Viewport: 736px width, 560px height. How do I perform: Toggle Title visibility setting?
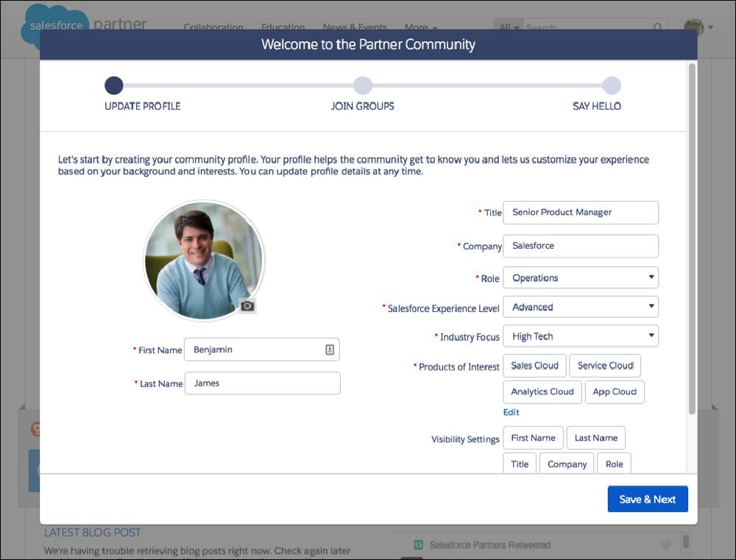pyautogui.click(x=520, y=464)
